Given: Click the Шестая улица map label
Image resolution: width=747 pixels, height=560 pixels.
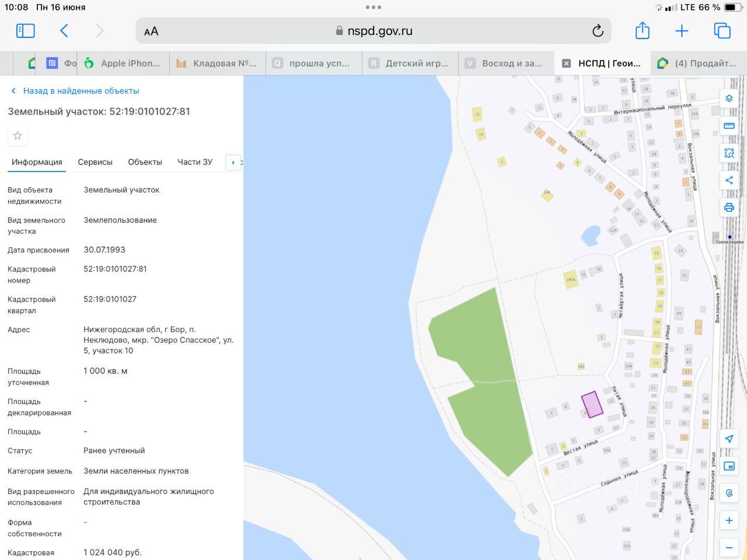Looking at the screenshot, I should (580, 447).
